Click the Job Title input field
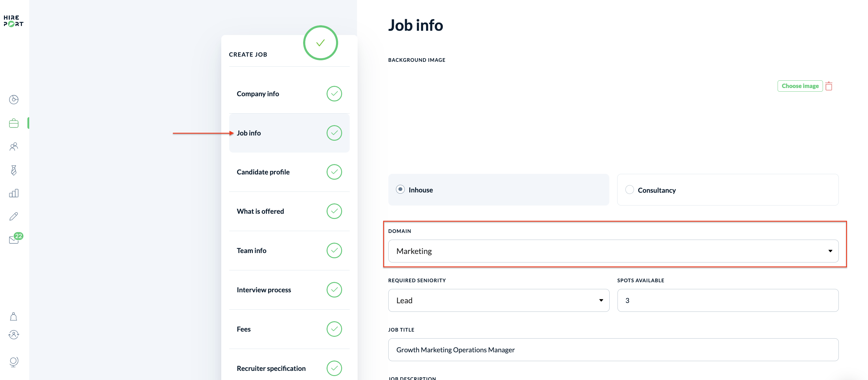Screen dimensions: 868x380 [x=613, y=350]
